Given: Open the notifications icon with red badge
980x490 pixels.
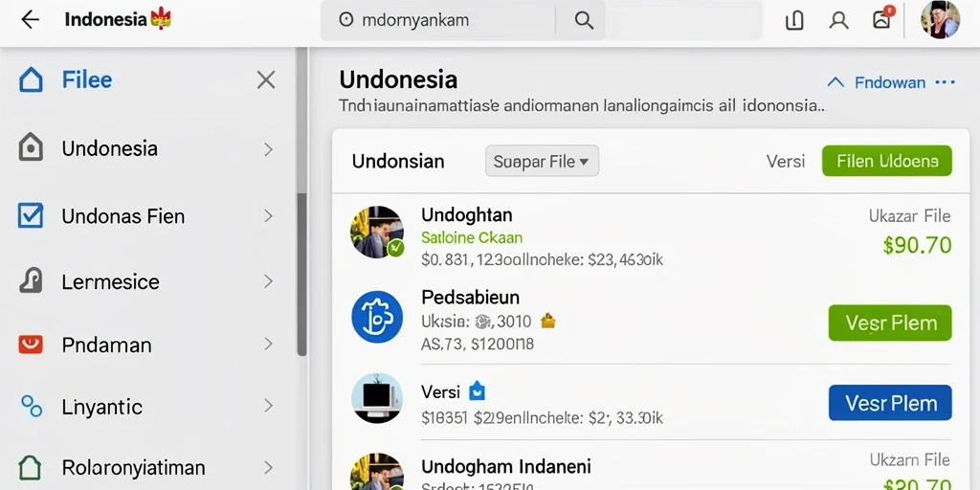Looking at the screenshot, I should [x=882, y=19].
